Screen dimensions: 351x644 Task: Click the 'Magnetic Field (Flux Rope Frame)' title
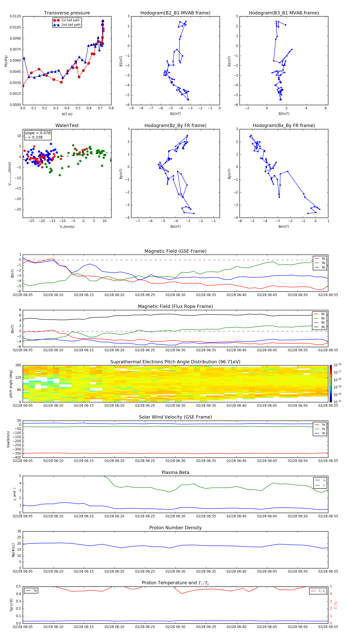pos(175,307)
